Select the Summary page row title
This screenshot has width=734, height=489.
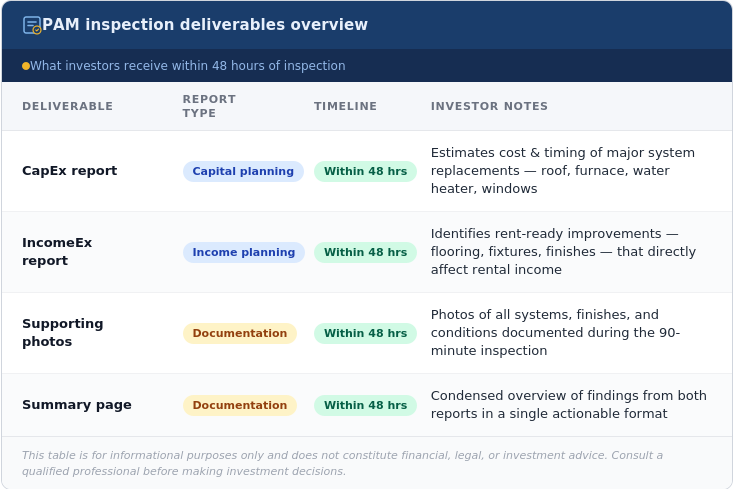(x=77, y=405)
